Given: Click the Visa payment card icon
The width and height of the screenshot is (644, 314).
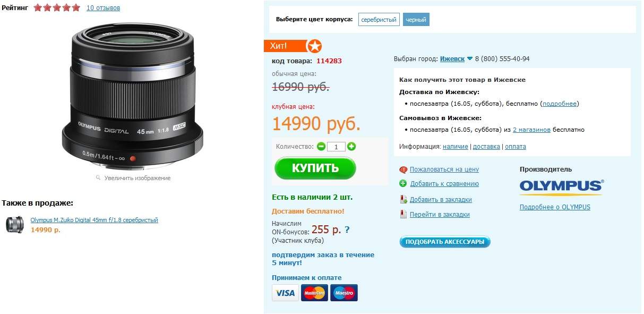Looking at the screenshot, I should coord(286,293).
